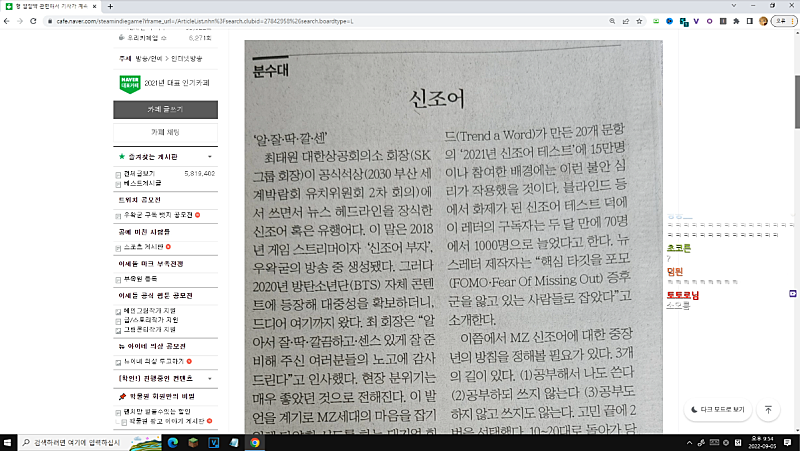Image resolution: width=800 pixels, height=451 pixels.
Task: Open the 부엉원 줌독 board link
Action: (140, 279)
